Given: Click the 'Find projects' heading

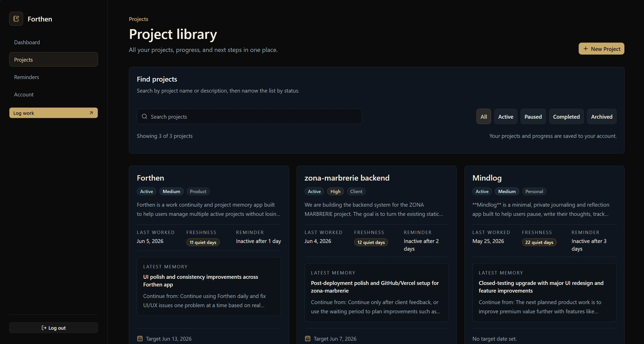Looking at the screenshot, I should point(157,79).
